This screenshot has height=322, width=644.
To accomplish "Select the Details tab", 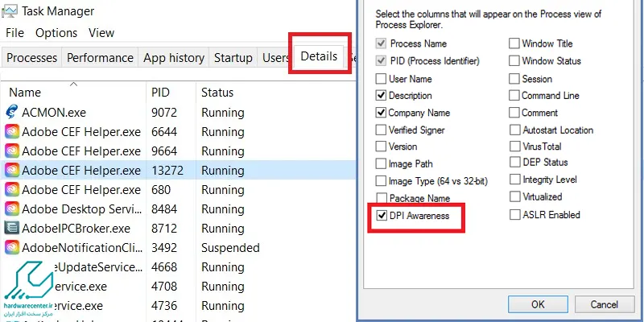I will [x=319, y=56].
